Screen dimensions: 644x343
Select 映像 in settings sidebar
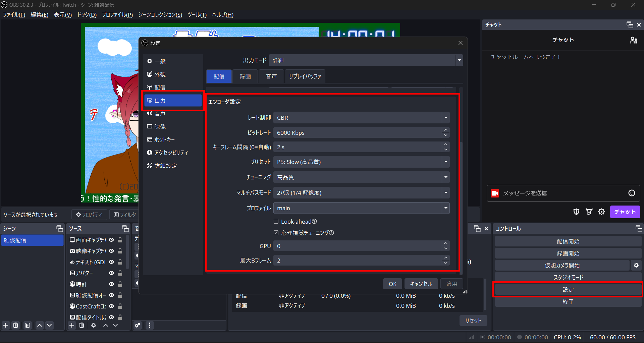pos(173,126)
